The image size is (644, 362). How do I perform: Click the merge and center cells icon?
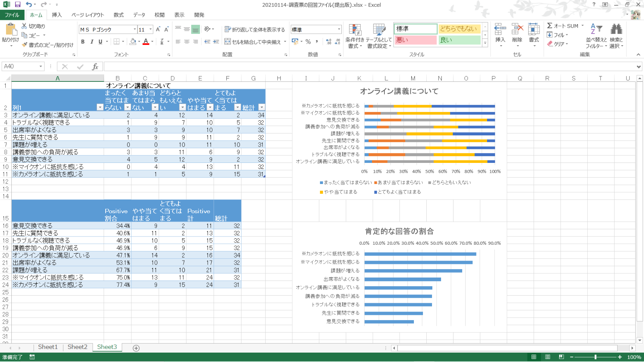pos(227,42)
